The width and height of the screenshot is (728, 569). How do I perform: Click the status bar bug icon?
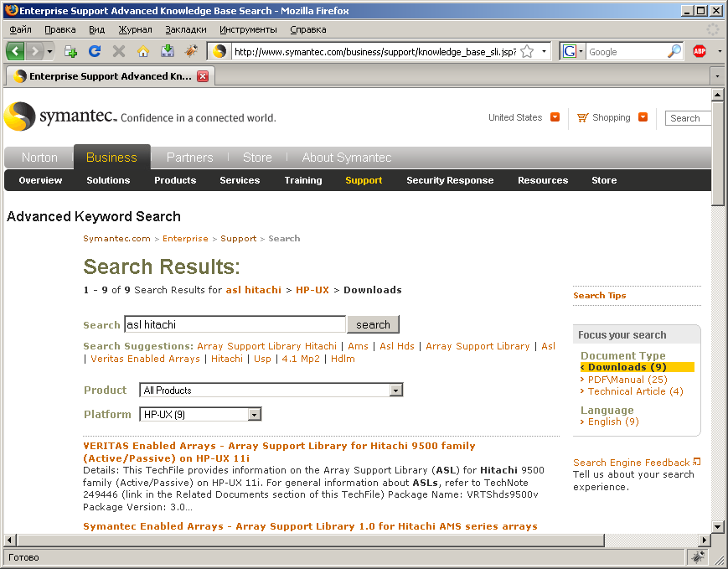[697, 556]
